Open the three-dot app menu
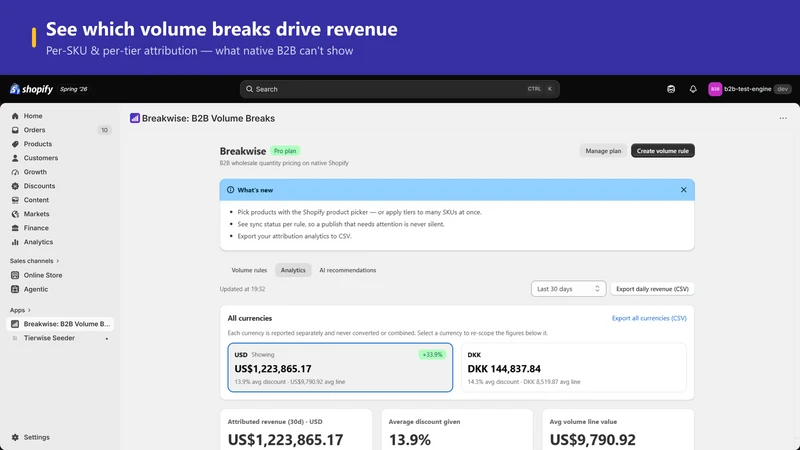The image size is (800, 450). pyautogui.click(x=783, y=118)
